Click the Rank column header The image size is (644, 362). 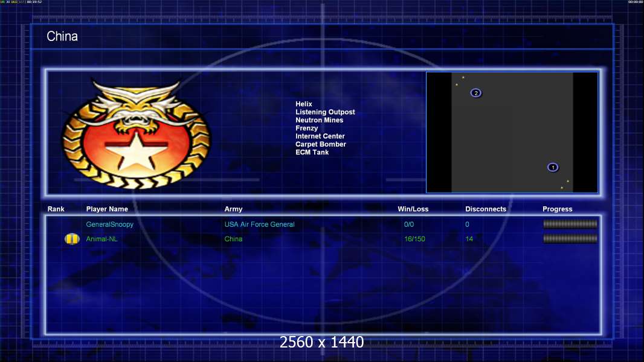(56, 209)
